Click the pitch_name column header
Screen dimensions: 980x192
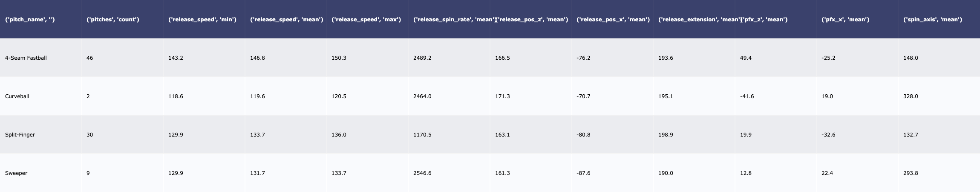(30, 20)
